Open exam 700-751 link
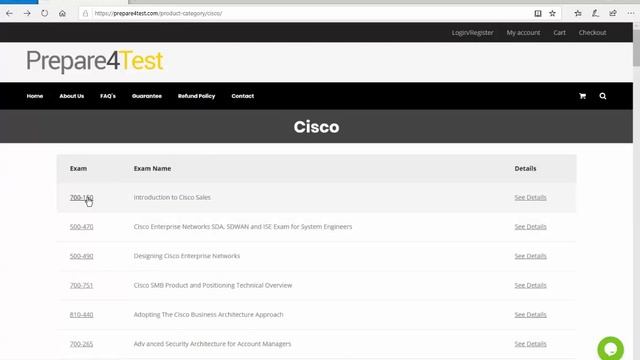Image resolution: width=640 pixels, height=360 pixels. (x=81, y=285)
